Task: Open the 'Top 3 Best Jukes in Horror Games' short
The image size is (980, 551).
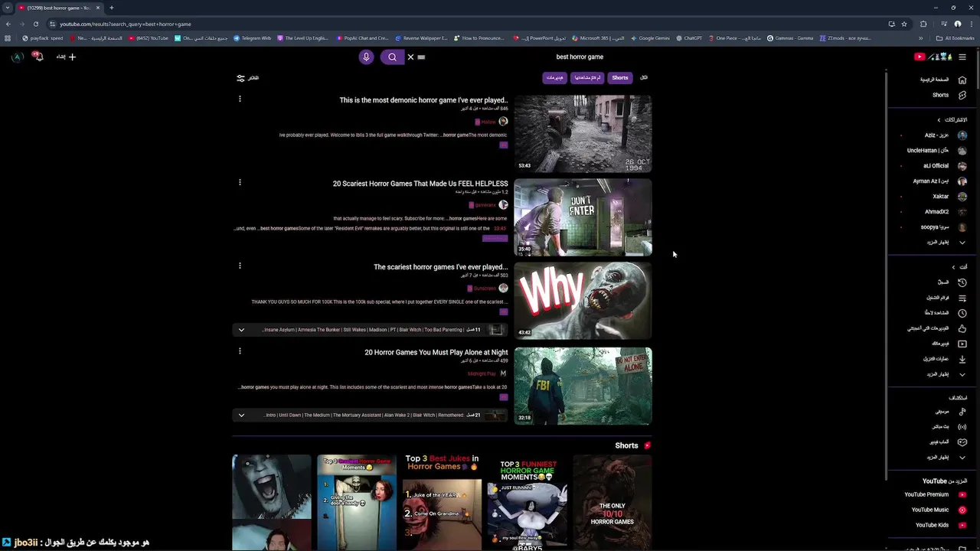Action: pos(442,502)
